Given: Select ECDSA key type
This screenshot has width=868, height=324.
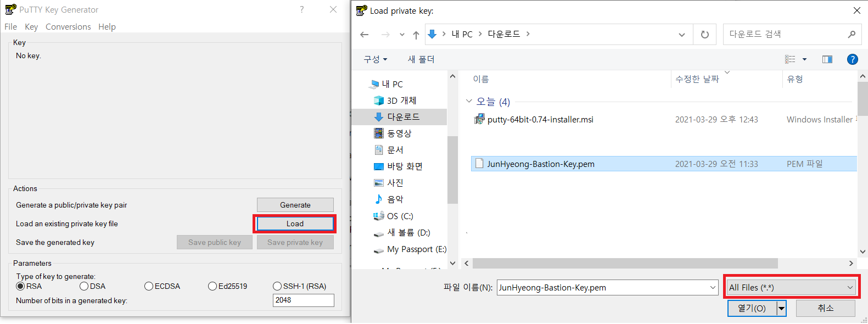Looking at the screenshot, I should (x=149, y=286).
